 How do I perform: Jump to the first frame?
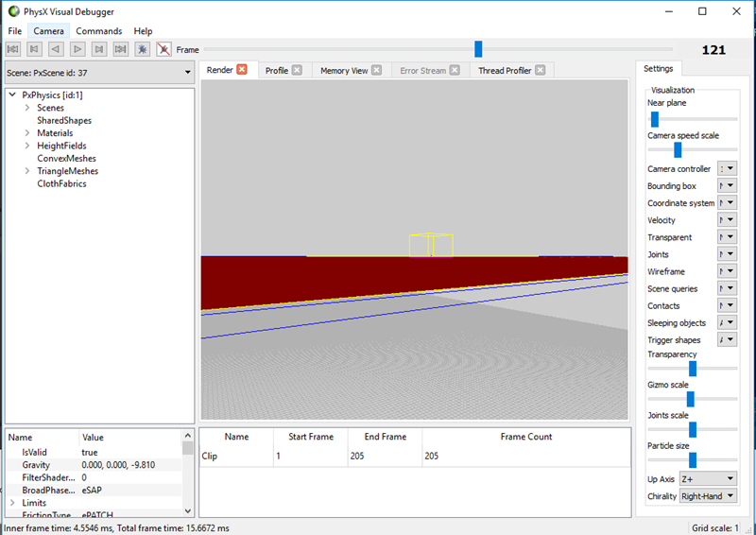point(13,49)
